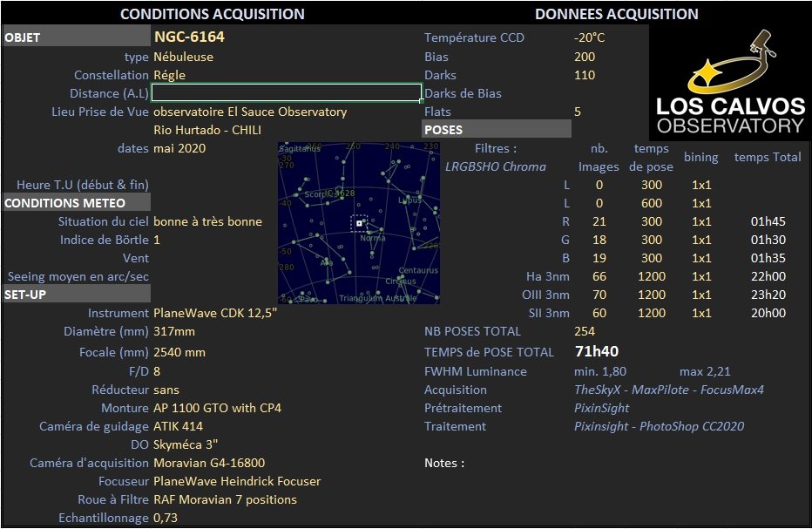This screenshot has height=529, width=812.
Task: Select the TheSkyX - MaxPilote - FocusMax4 cell
Action: click(x=668, y=390)
